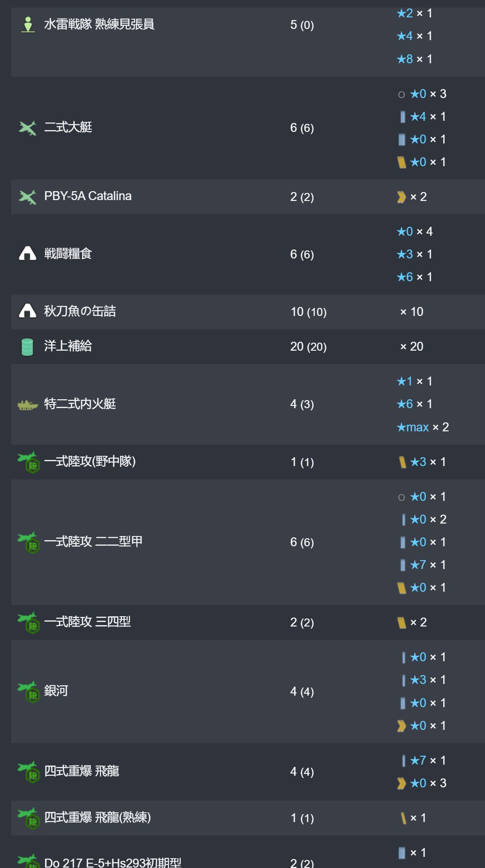Click the 水雷戦隊 熟練見張員 lookout icon

point(28,25)
